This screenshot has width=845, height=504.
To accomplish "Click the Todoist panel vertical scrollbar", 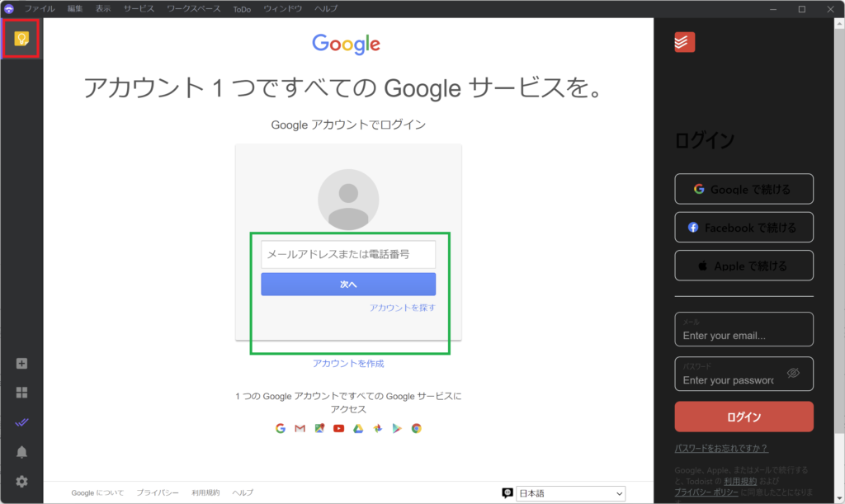I will point(839,232).
